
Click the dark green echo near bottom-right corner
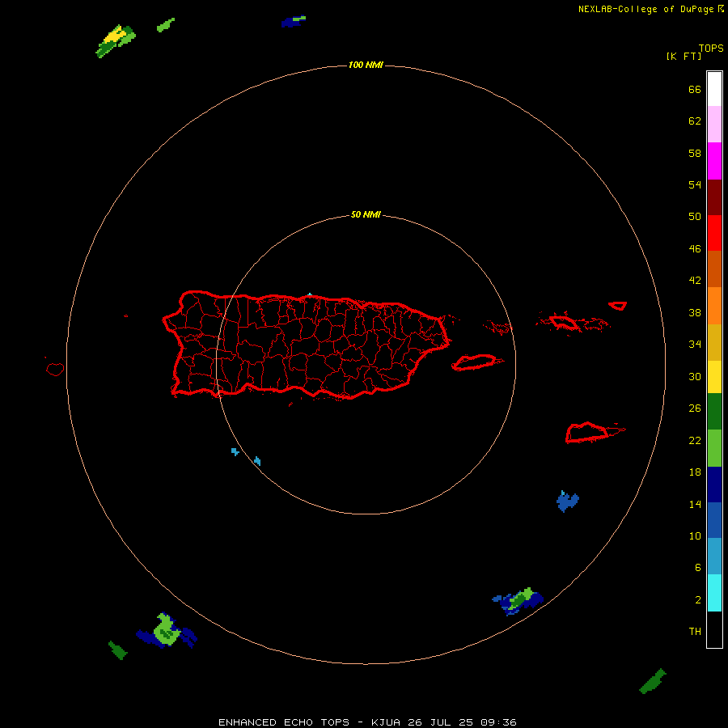pyautogui.click(x=653, y=682)
